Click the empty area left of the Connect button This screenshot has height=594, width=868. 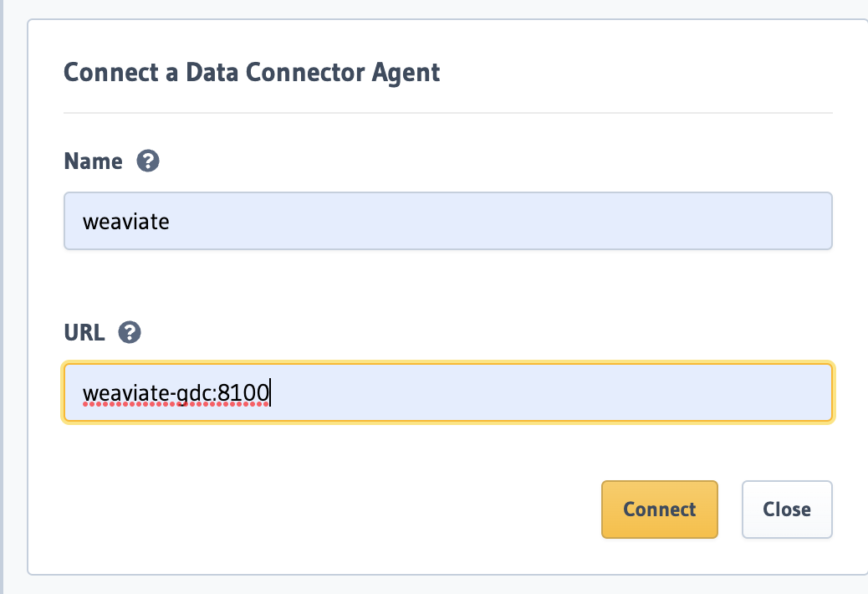click(x=332, y=510)
